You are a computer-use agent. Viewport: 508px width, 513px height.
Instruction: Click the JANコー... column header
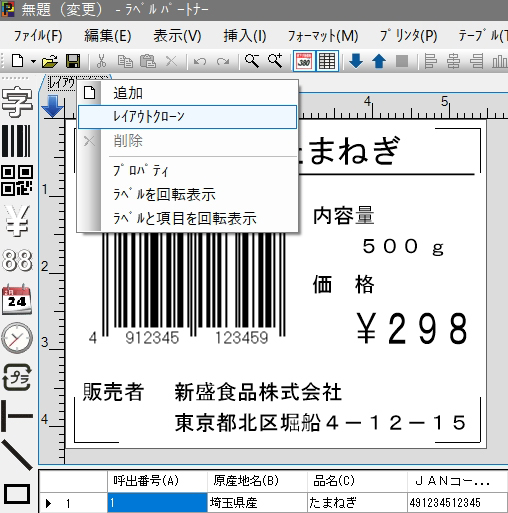tap(457, 481)
